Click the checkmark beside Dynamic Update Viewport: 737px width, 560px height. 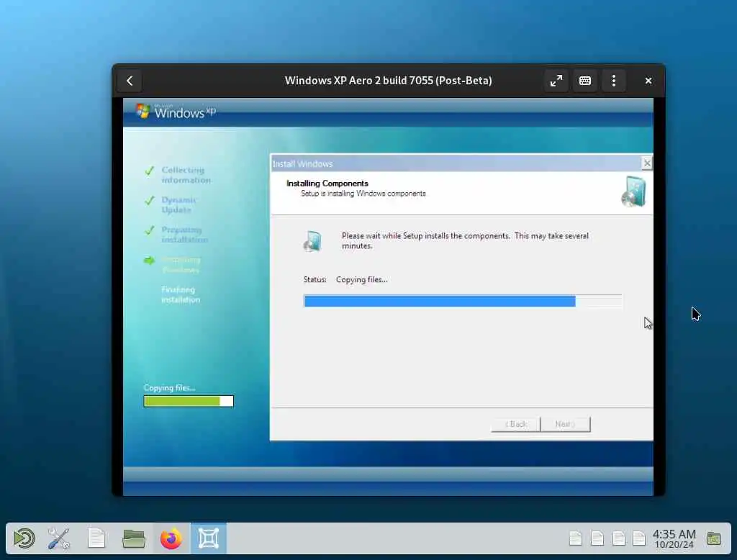click(x=150, y=201)
